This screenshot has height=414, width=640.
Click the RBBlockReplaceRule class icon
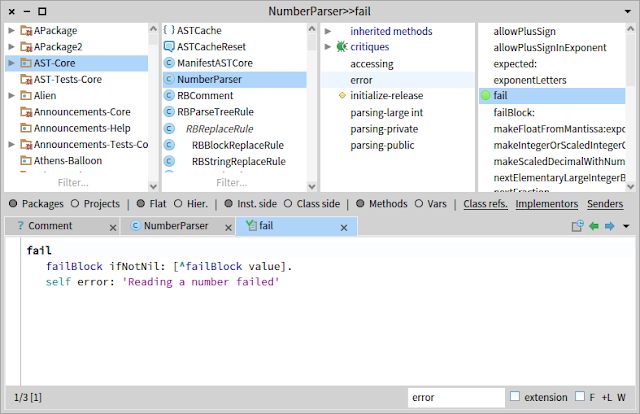click(x=169, y=145)
